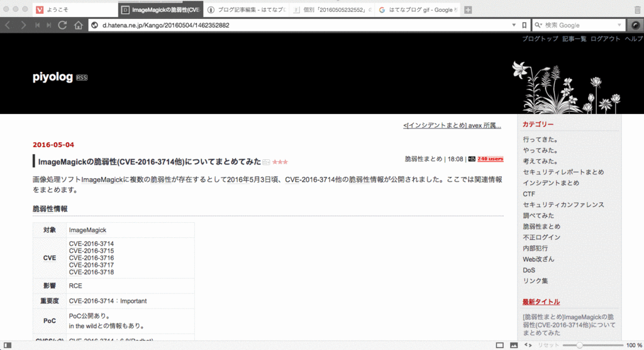Click the fast forward navigation button

coord(49,25)
